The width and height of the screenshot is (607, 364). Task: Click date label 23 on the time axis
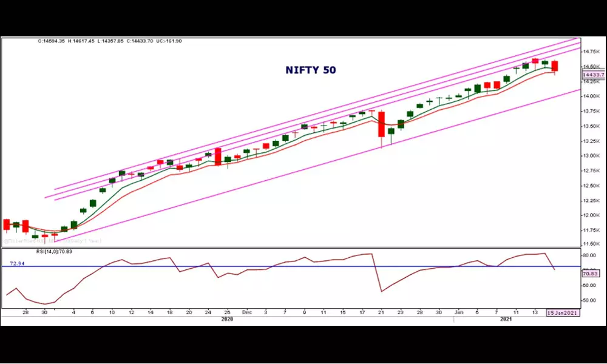tap(400, 312)
